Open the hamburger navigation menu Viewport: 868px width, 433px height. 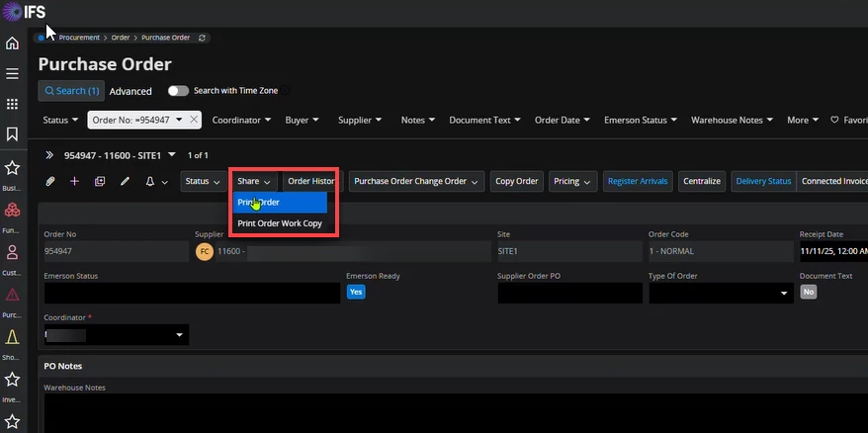(12, 73)
